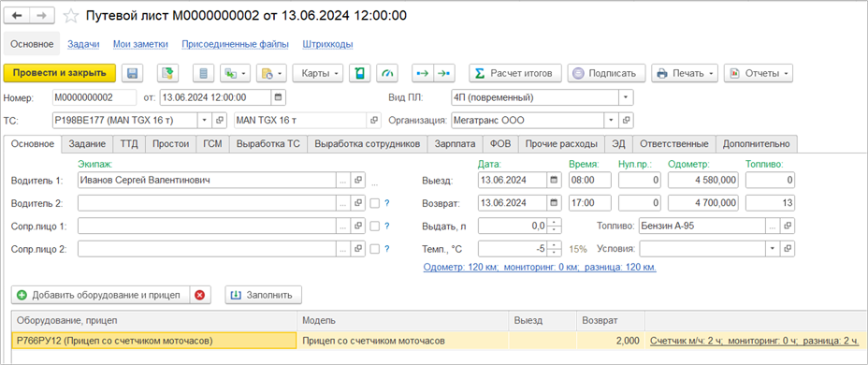This screenshot has width=868, height=365.
Task: Open the document movements report icon
Action: 204,73
